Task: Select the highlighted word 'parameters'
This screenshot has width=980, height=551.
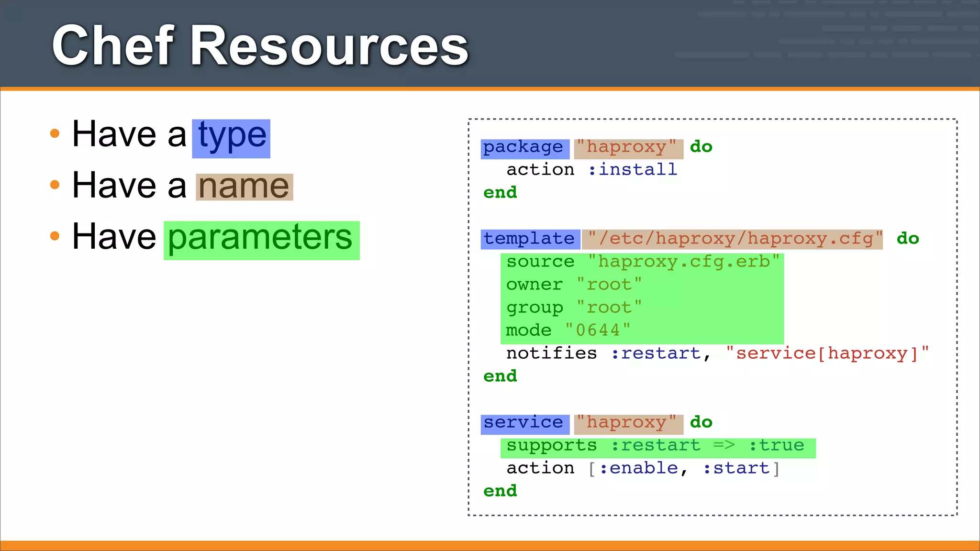Action: [x=261, y=240]
